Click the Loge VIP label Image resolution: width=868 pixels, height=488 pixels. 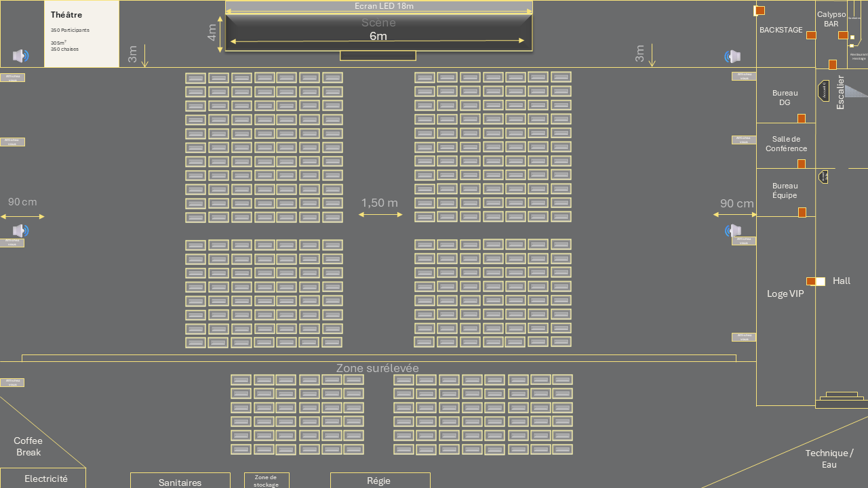pos(785,293)
